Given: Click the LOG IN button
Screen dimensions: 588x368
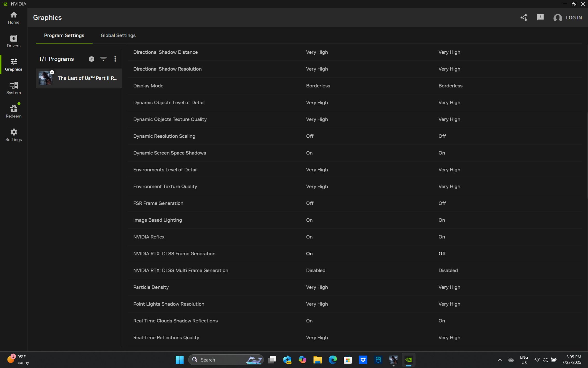Looking at the screenshot, I should tap(574, 18).
